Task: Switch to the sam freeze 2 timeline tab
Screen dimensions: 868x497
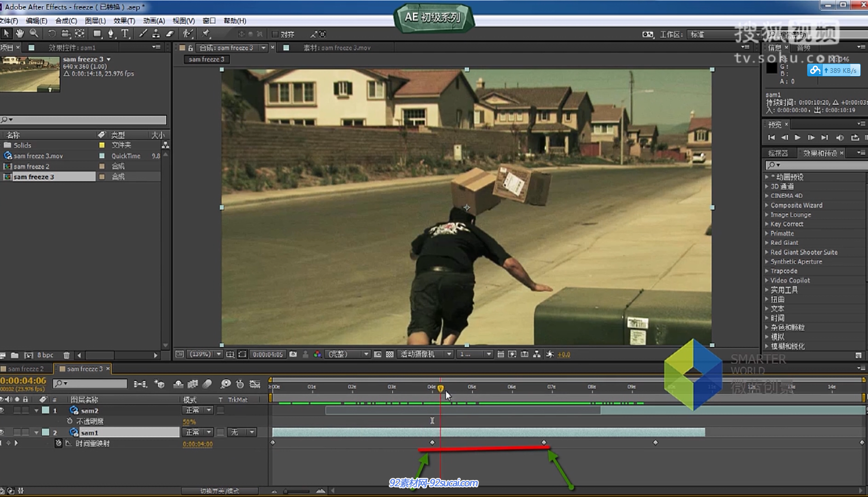Action: point(25,369)
